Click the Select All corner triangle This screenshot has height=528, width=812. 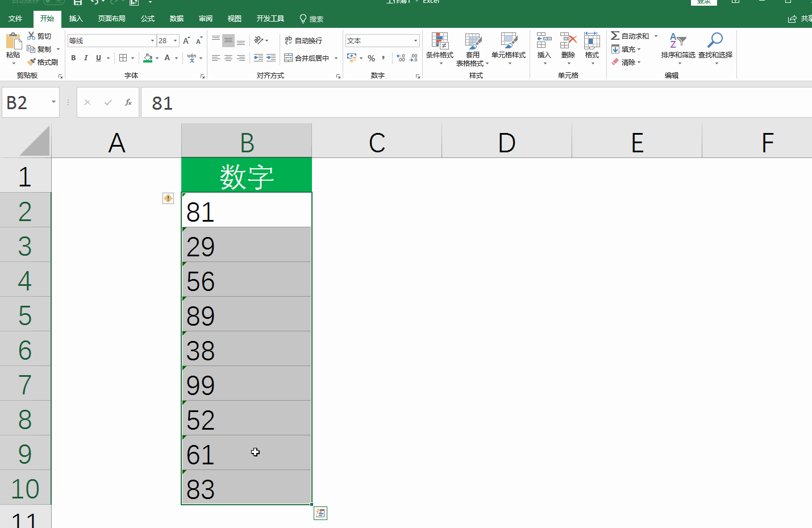click(x=35, y=142)
